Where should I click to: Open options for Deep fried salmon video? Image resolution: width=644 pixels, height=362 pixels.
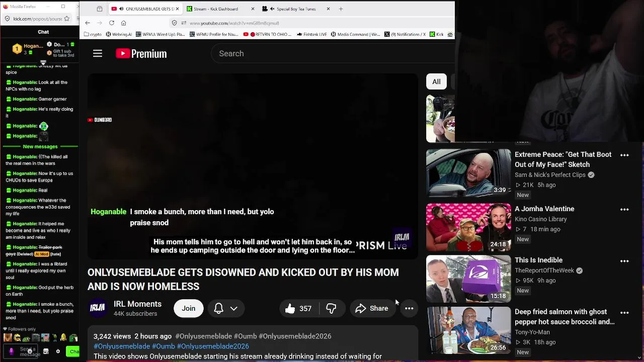pyautogui.click(x=624, y=313)
